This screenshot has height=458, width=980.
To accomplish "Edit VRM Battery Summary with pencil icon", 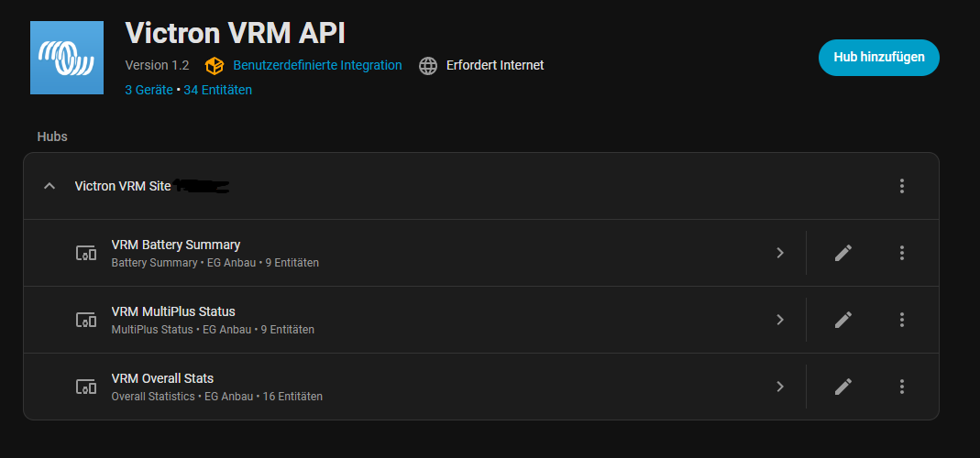I will (843, 253).
